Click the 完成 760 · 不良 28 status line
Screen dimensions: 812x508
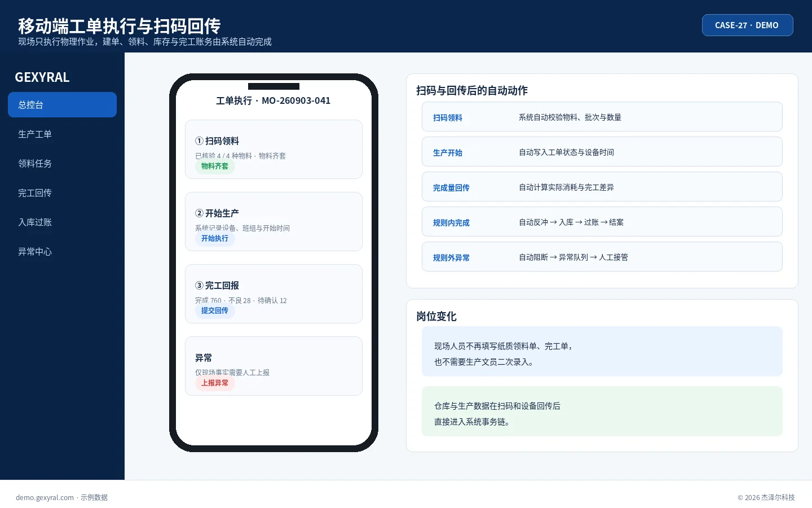(241, 300)
